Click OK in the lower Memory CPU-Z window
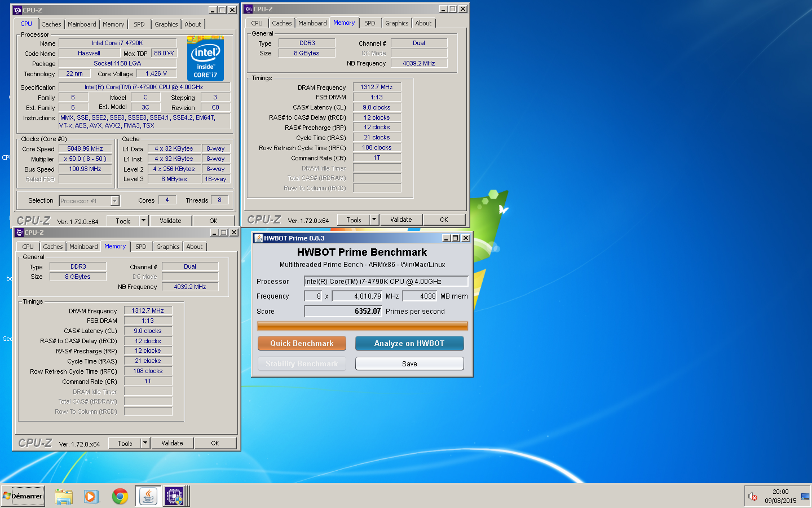This screenshot has width=812, height=508. (x=215, y=443)
